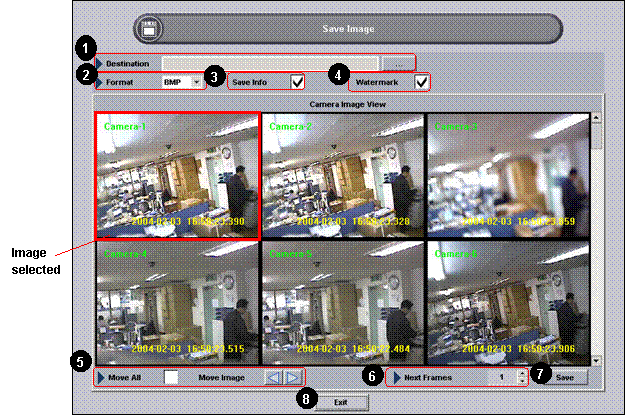Viewport: 625px width, 415px height.
Task: Toggle the Save Info checkbox
Action: pos(297,82)
